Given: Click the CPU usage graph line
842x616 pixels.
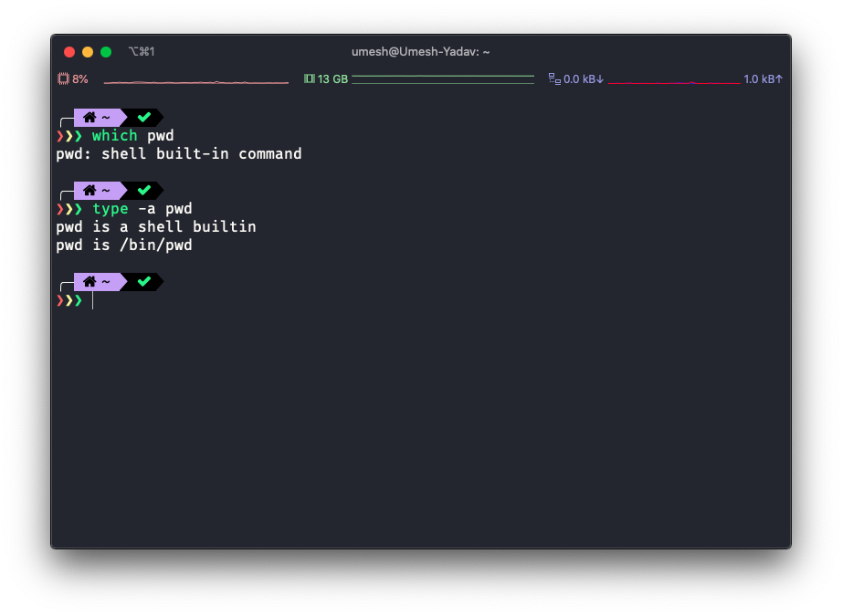Looking at the screenshot, I should 195,82.
